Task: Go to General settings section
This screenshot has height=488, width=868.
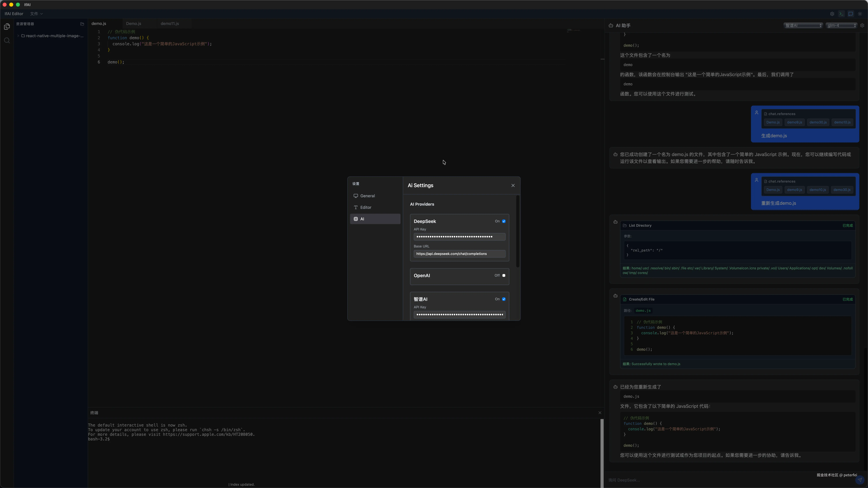Action: click(x=367, y=196)
